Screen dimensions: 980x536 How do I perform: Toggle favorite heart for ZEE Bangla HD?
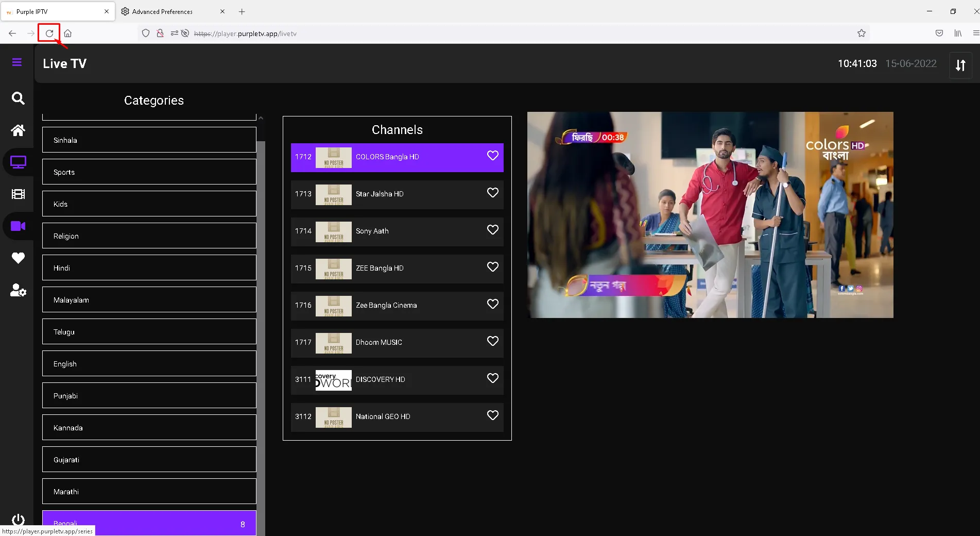(x=493, y=267)
